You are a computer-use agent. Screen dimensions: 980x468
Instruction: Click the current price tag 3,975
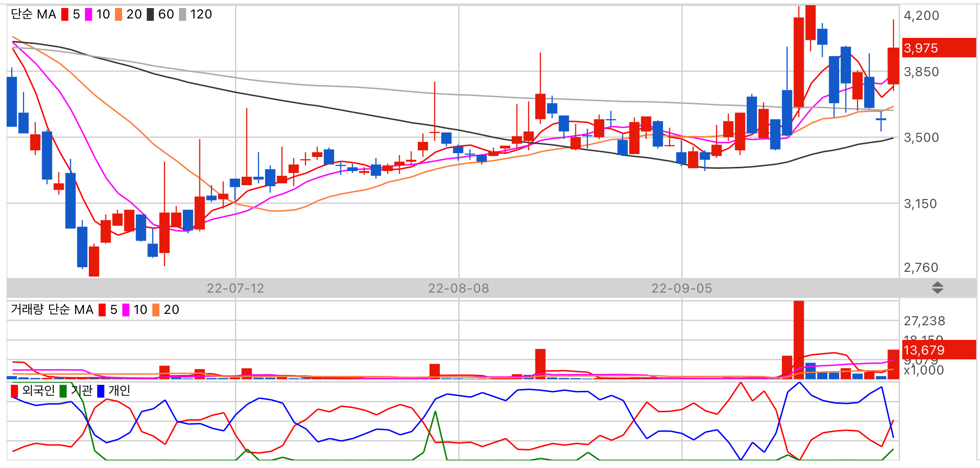tap(938, 48)
